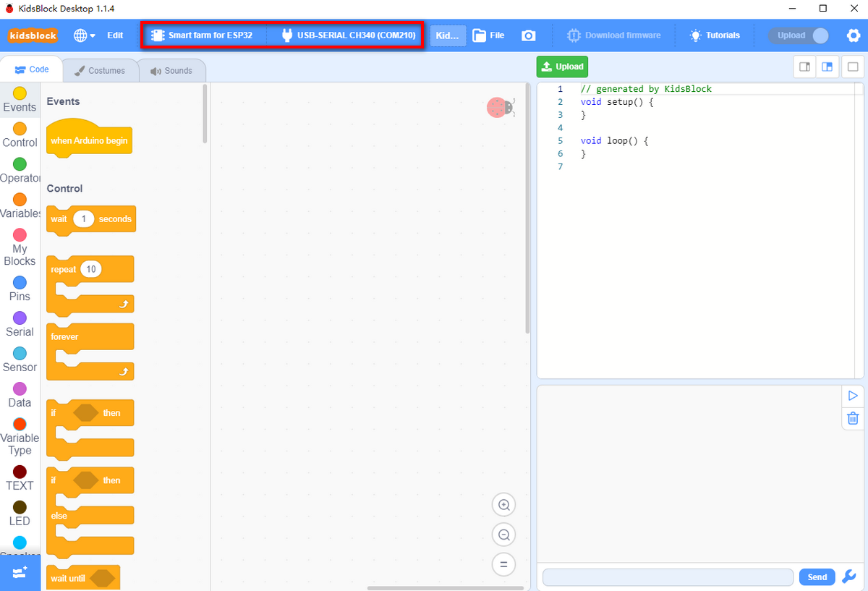Click the 'if then' block

pos(90,430)
